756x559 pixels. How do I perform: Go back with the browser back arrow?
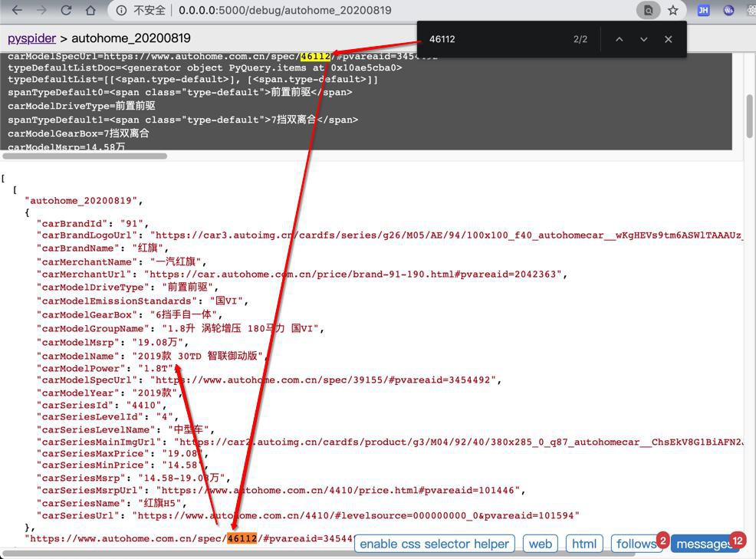coord(17,10)
